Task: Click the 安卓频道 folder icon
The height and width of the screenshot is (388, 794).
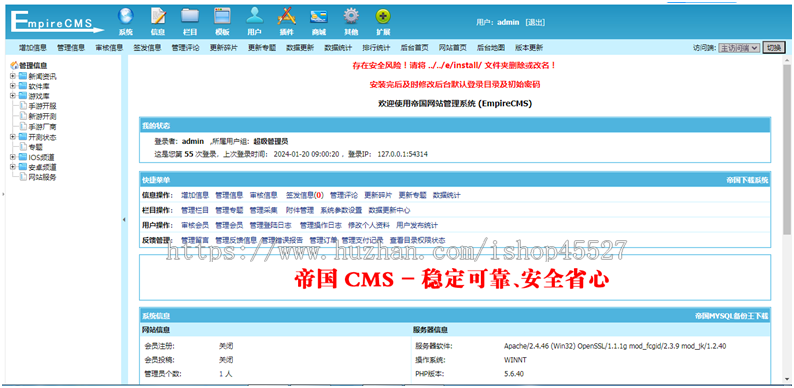Action: point(23,167)
